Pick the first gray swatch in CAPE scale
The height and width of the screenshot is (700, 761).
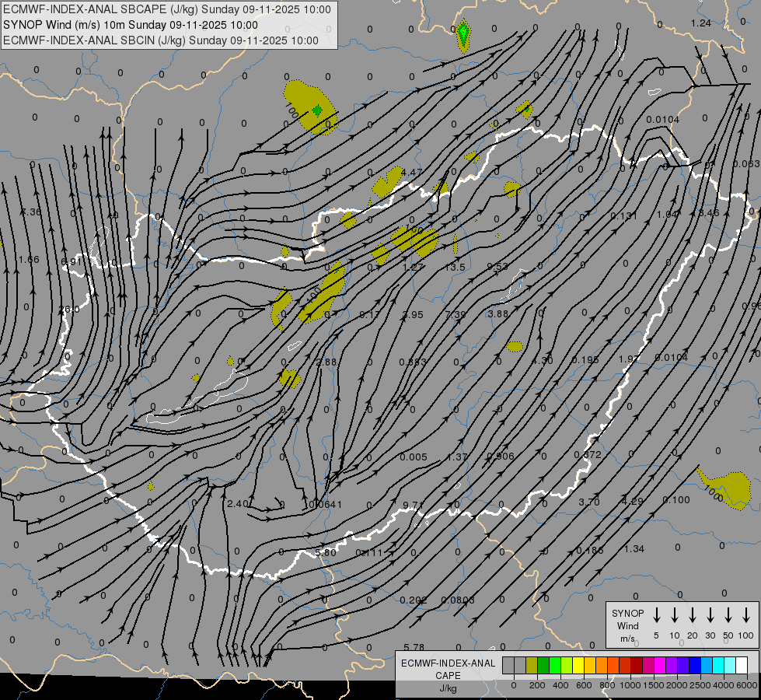tap(508, 665)
